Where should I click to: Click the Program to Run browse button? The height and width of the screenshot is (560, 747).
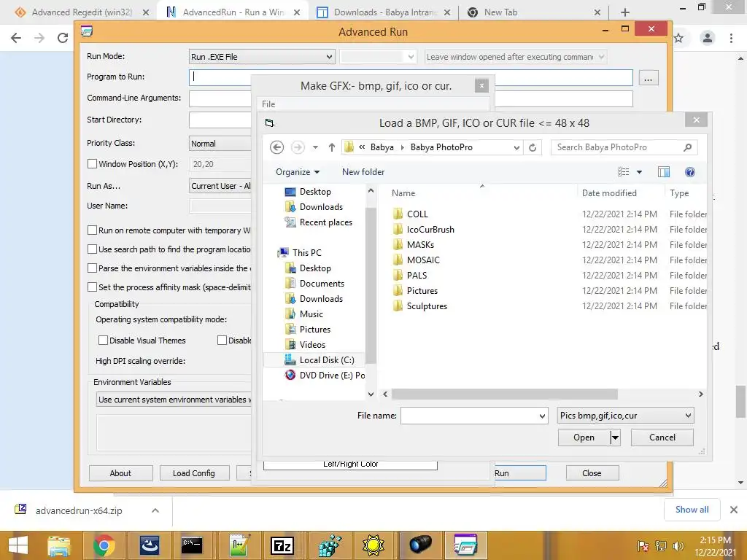pos(649,77)
